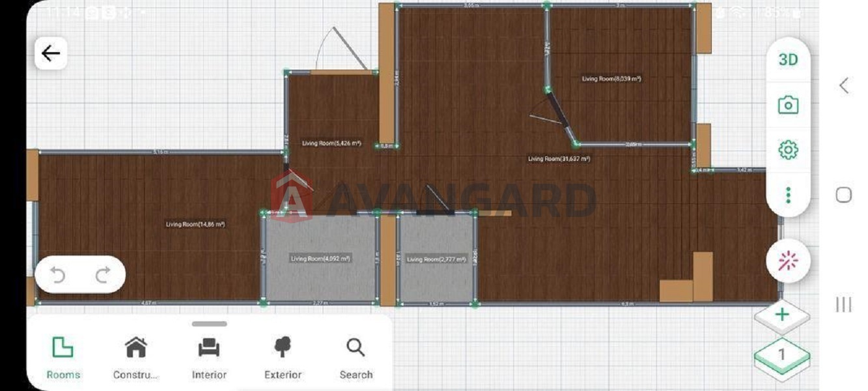Undo the last action

pos(58,275)
